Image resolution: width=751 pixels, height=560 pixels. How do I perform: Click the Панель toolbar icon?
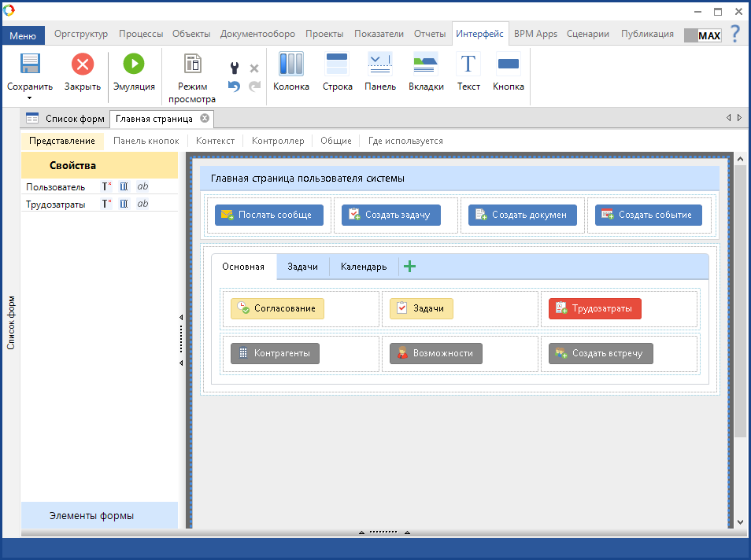380,64
